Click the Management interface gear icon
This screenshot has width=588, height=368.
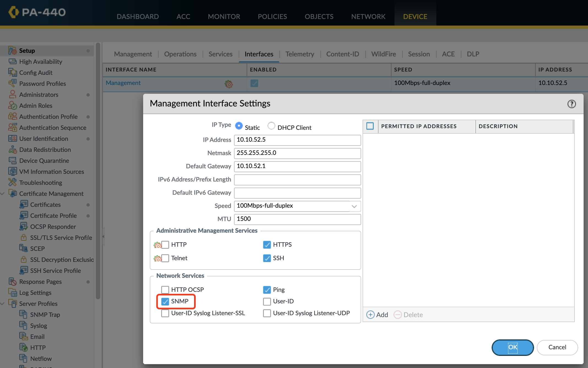tap(228, 83)
